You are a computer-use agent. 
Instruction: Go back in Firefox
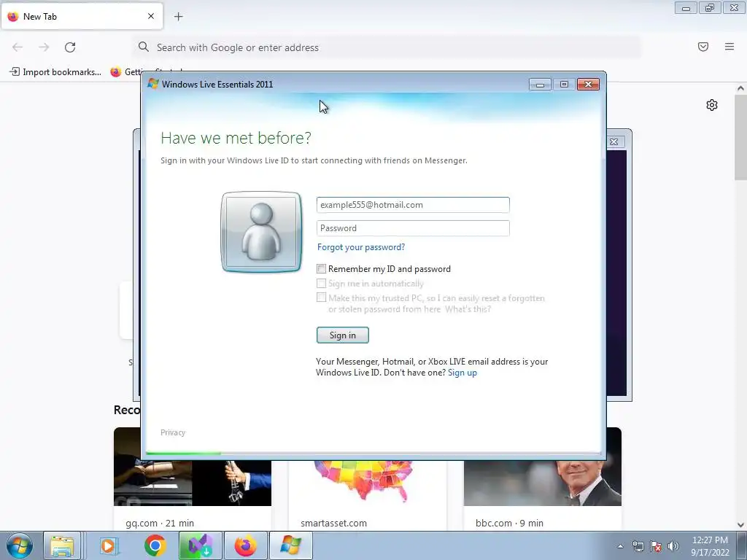[18, 47]
